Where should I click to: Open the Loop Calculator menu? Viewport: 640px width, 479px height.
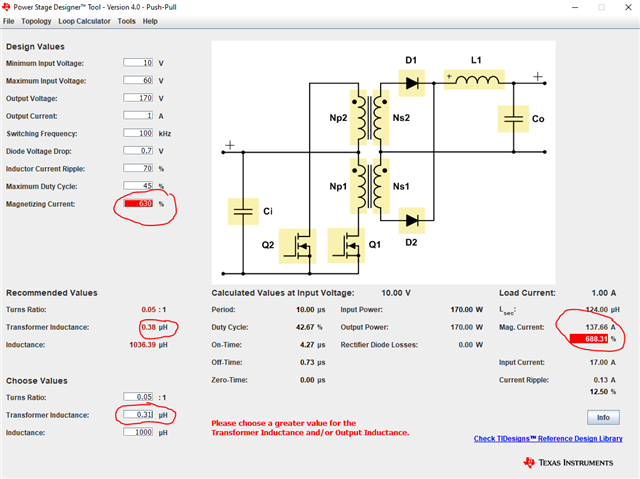pos(84,21)
